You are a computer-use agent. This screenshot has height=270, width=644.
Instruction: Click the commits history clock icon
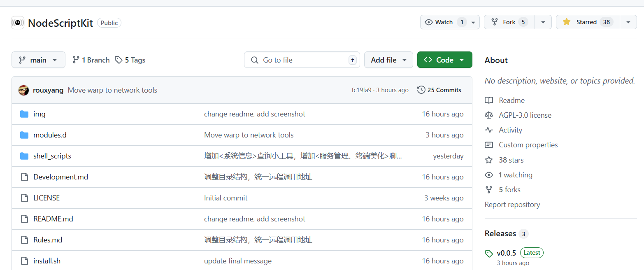421,90
